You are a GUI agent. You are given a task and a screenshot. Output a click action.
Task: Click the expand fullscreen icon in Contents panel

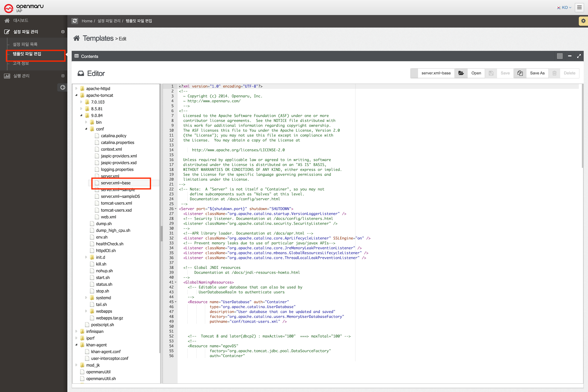pos(579,56)
